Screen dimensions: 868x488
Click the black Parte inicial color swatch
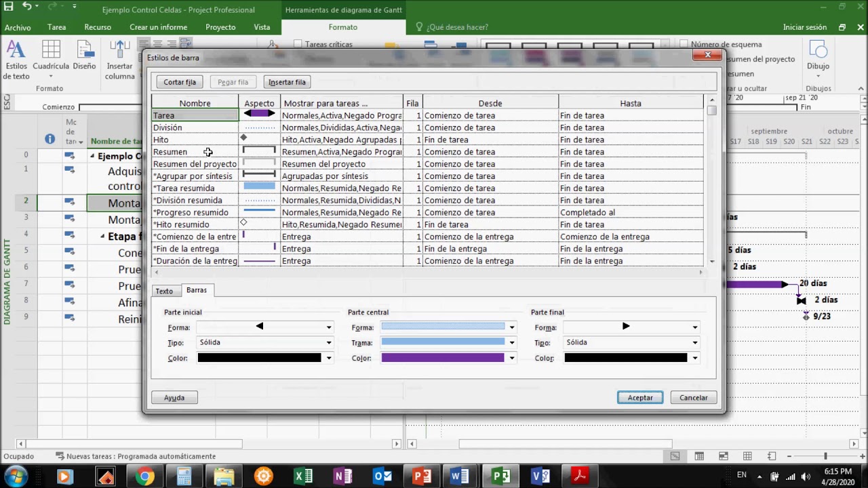click(259, 358)
